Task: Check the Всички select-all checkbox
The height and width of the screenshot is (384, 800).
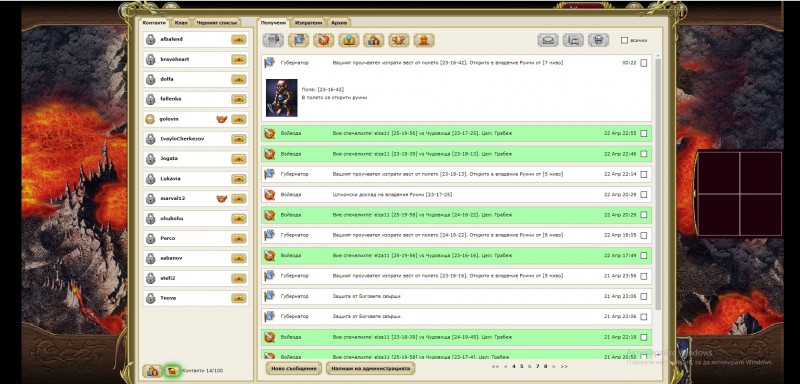Action: pyautogui.click(x=624, y=40)
